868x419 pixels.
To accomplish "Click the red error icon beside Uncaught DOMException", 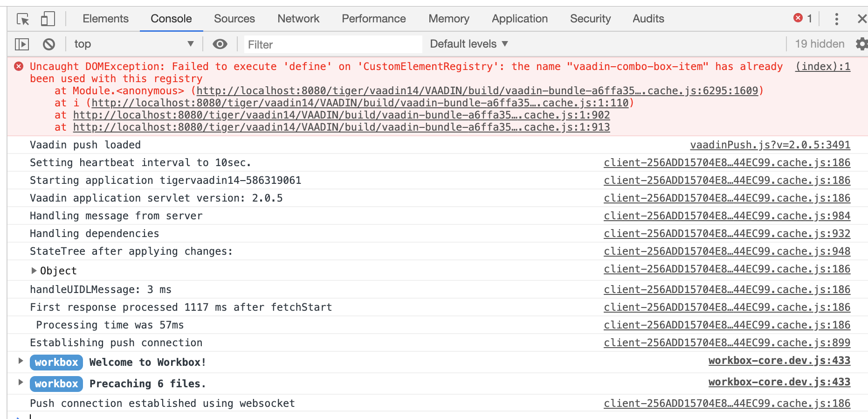I will [x=19, y=67].
